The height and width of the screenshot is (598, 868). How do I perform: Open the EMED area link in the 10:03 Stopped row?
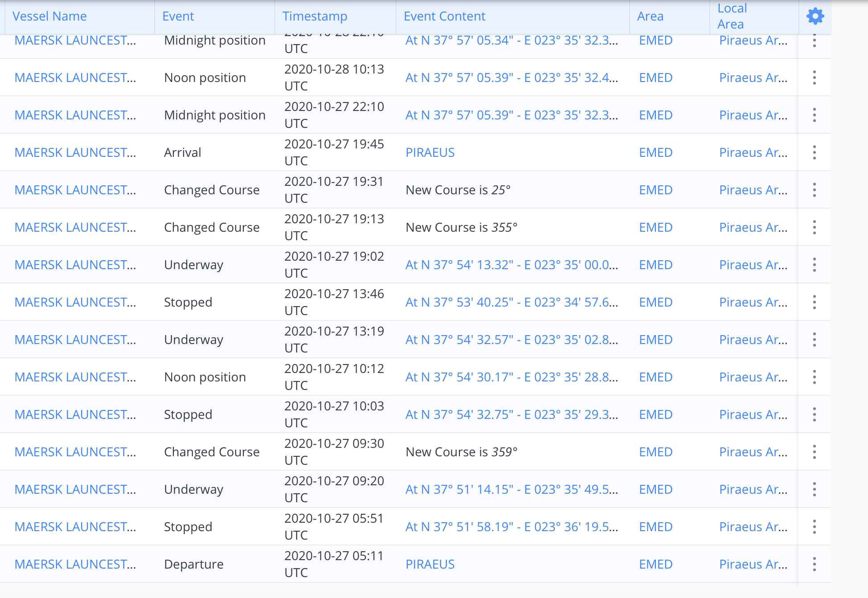(x=655, y=414)
